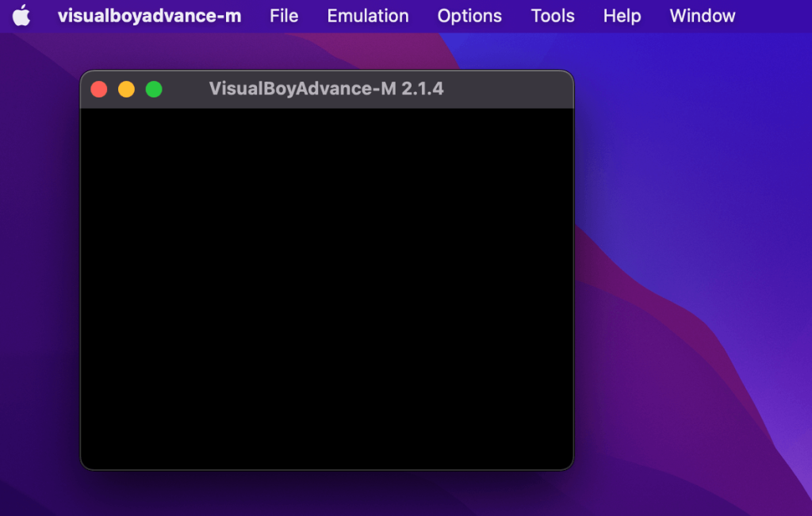Minimize the VisualBoyAdvance-M window
This screenshot has height=516, width=812.
(126, 90)
